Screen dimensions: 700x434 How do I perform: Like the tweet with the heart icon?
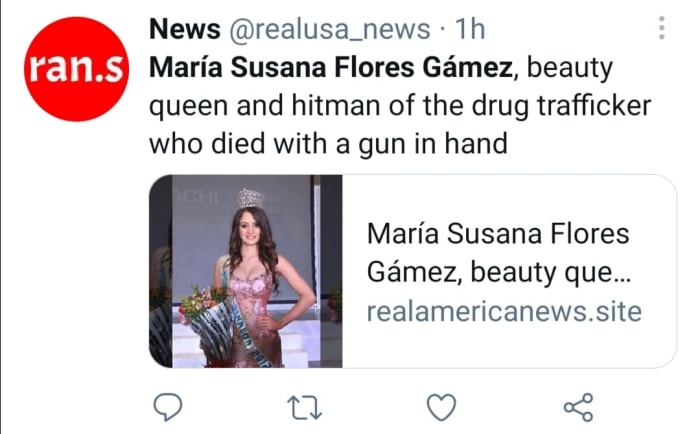[x=441, y=407]
